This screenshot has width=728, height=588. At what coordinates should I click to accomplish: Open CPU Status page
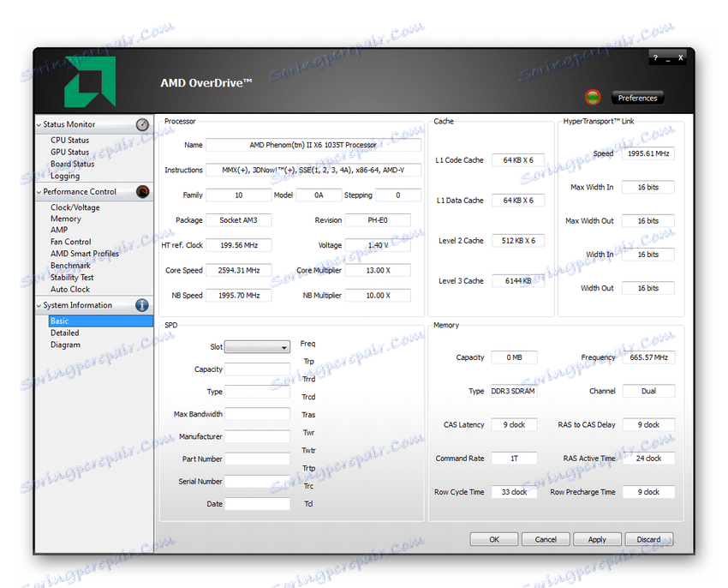[69, 140]
